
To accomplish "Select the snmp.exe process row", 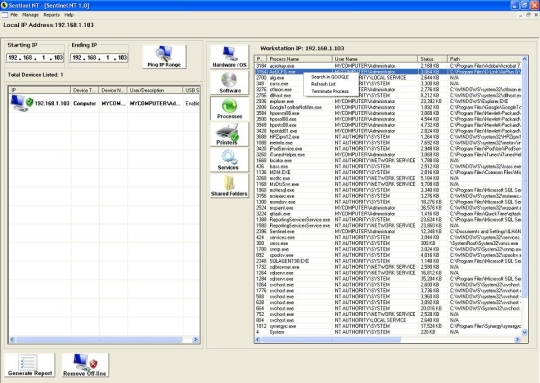I will 388,249.
